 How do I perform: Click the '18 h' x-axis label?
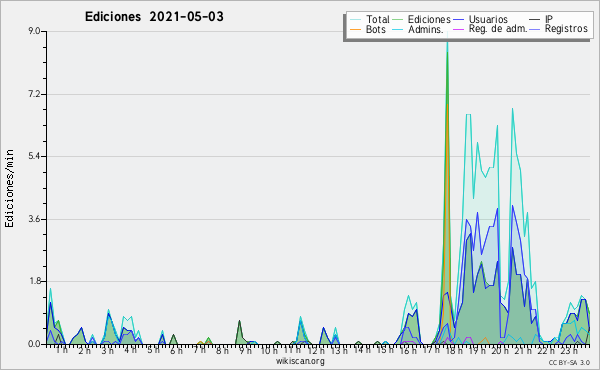click(454, 350)
